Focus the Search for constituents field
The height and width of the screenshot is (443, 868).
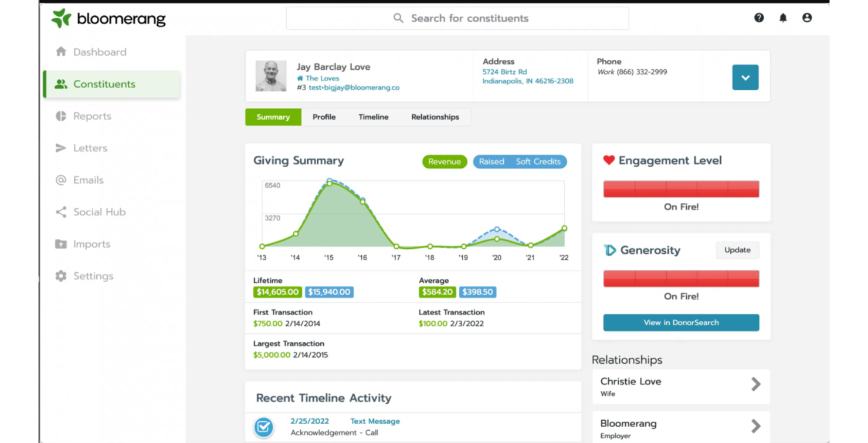457,18
